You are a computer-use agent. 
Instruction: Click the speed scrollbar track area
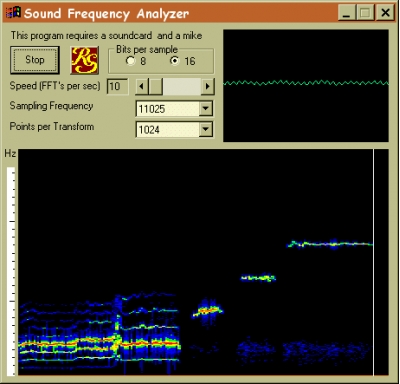tap(182, 87)
